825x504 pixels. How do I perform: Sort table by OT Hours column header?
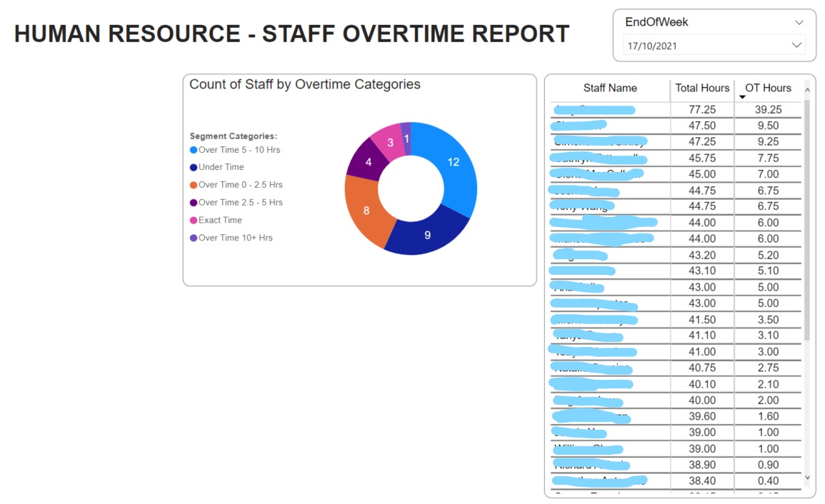pos(768,88)
